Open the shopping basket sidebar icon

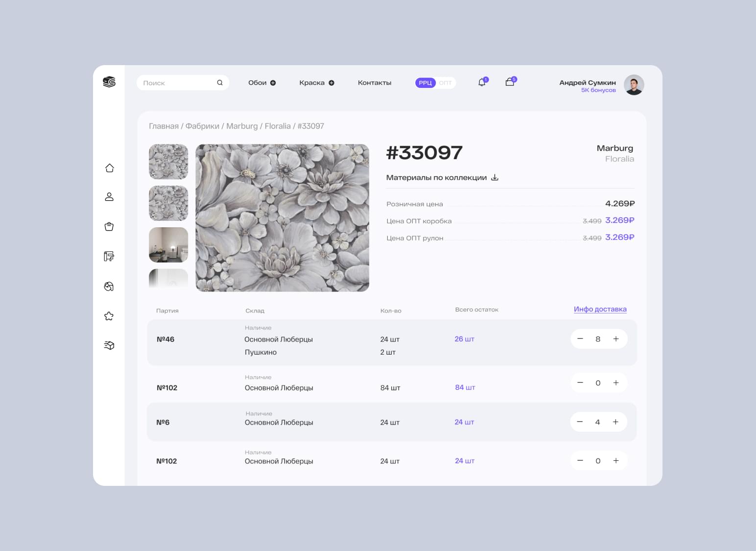coord(109,227)
